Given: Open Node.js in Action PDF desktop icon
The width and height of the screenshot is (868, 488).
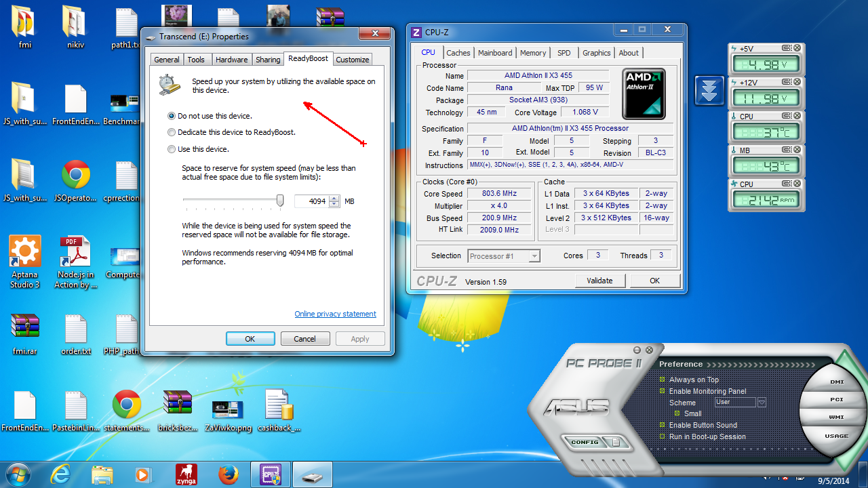Looking at the screenshot, I should coord(75,262).
